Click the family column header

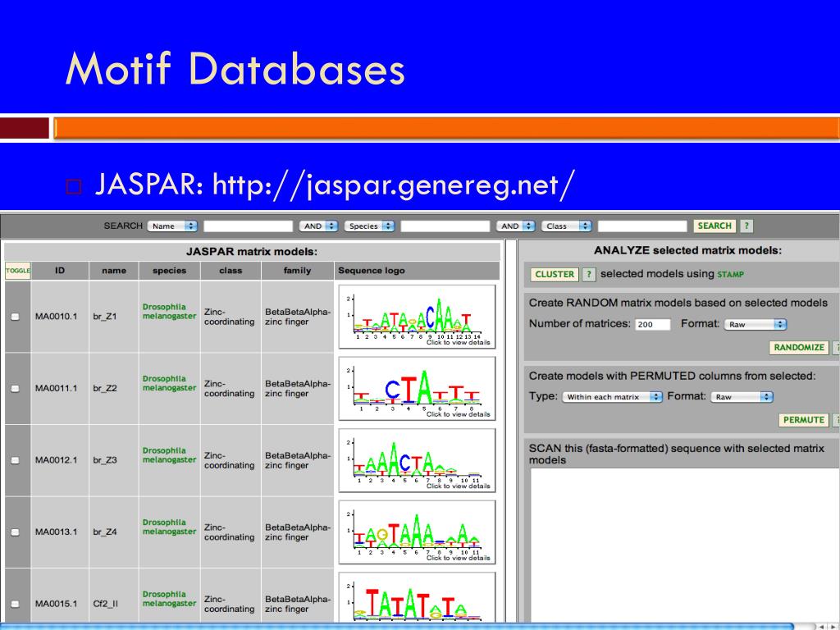[x=297, y=271]
